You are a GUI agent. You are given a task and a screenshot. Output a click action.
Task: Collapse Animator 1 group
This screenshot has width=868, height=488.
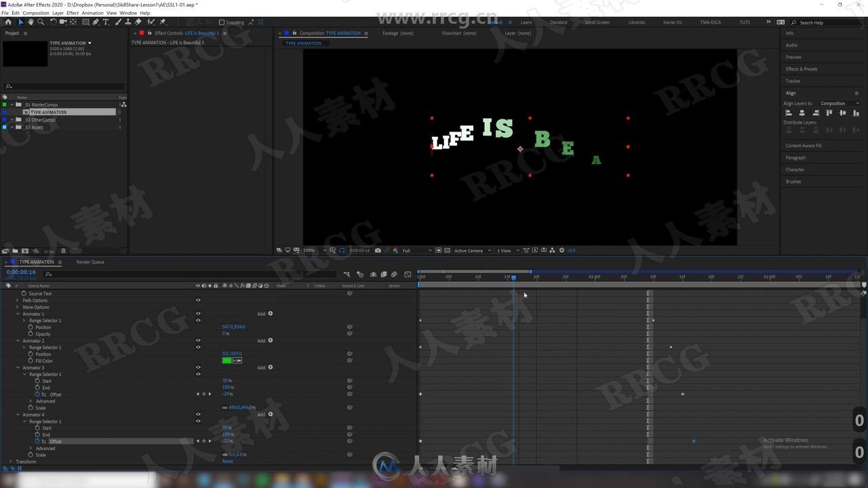click(x=18, y=314)
